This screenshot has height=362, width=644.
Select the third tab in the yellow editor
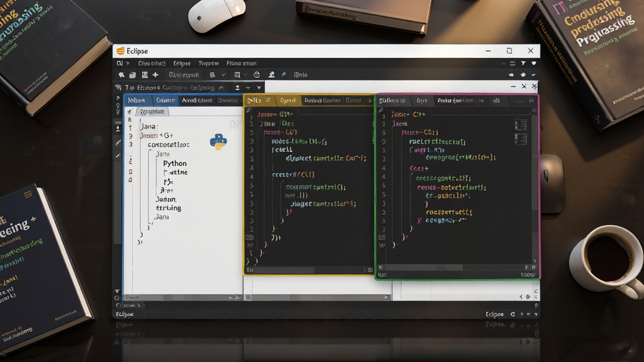(323, 100)
